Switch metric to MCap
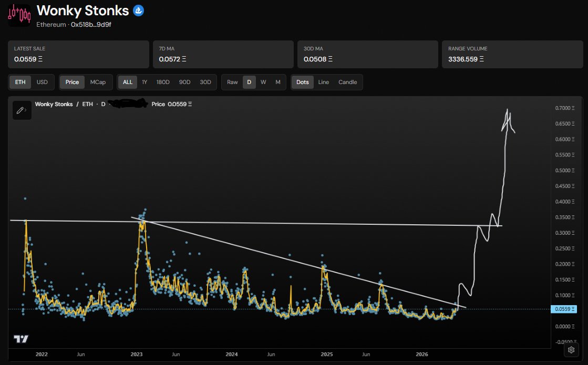 (98, 82)
